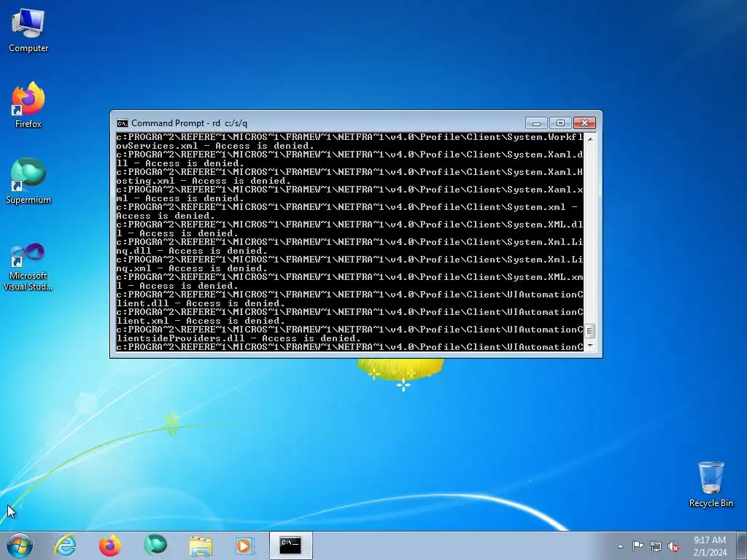Open the Computer desktop icon
The height and width of the screenshot is (560, 747).
point(28,31)
